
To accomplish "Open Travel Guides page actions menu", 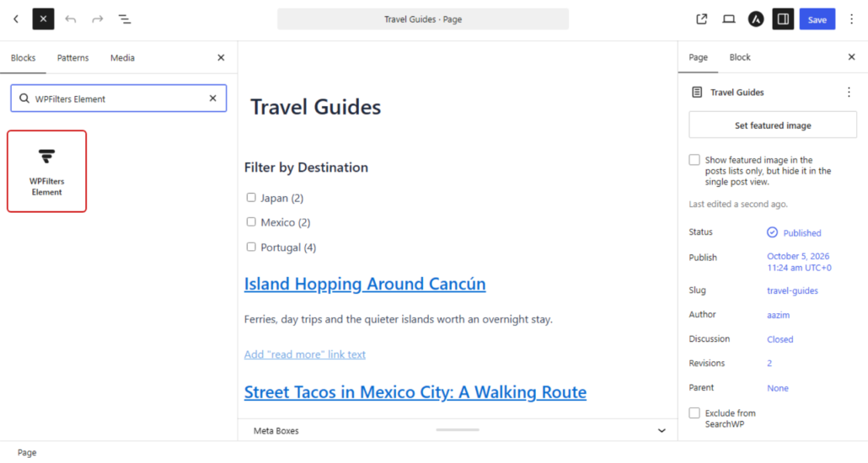I will pyautogui.click(x=849, y=93).
